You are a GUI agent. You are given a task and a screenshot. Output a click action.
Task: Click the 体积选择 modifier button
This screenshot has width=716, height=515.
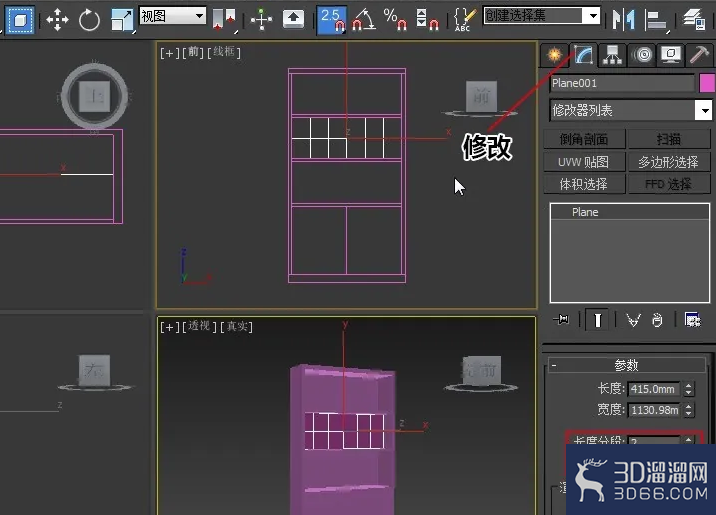(x=584, y=184)
